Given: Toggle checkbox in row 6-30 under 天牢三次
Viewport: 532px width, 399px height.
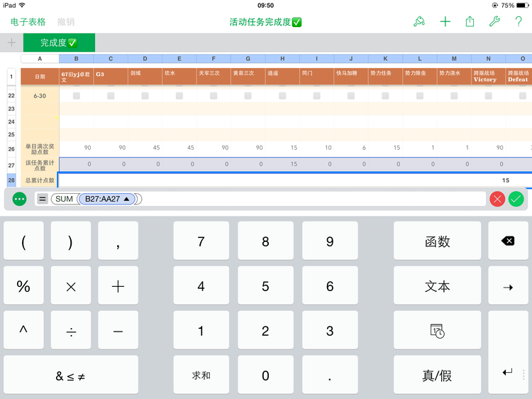Looking at the screenshot, I should pos(214,96).
